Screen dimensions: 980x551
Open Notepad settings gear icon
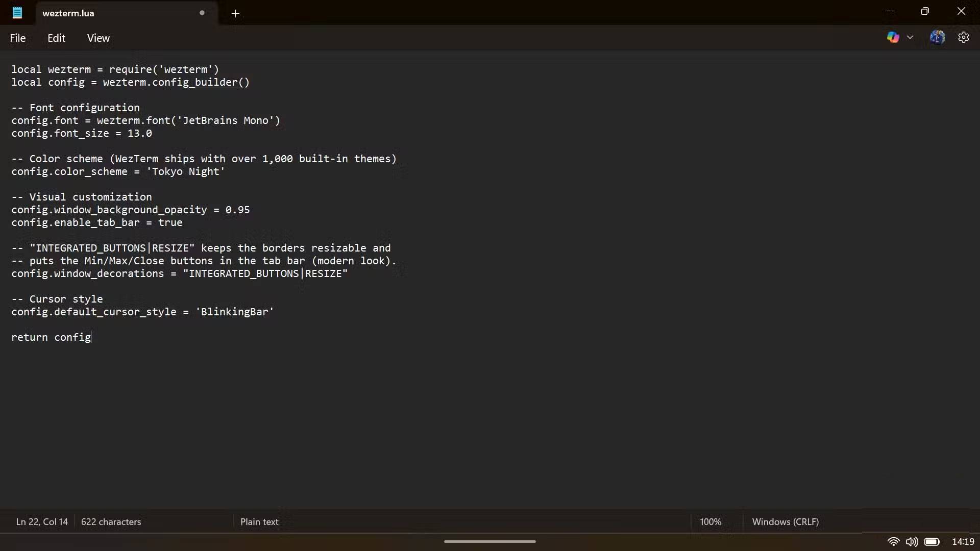point(963,37)
